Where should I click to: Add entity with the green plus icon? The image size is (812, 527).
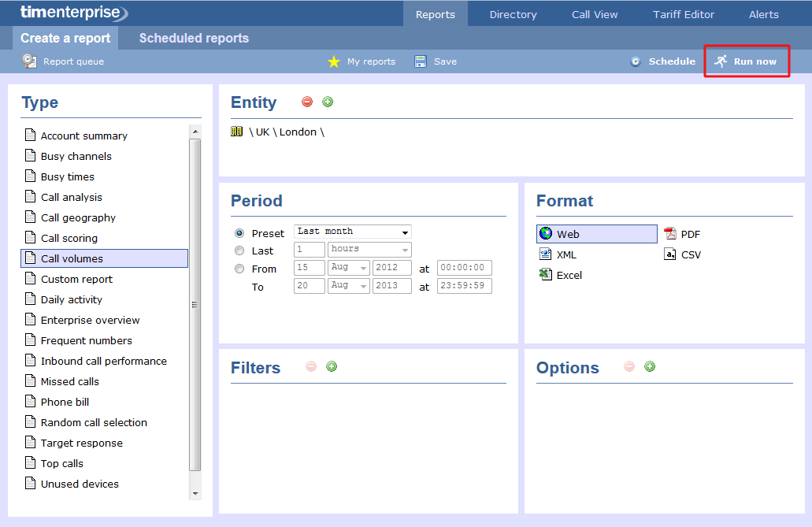tap(328, 102)
